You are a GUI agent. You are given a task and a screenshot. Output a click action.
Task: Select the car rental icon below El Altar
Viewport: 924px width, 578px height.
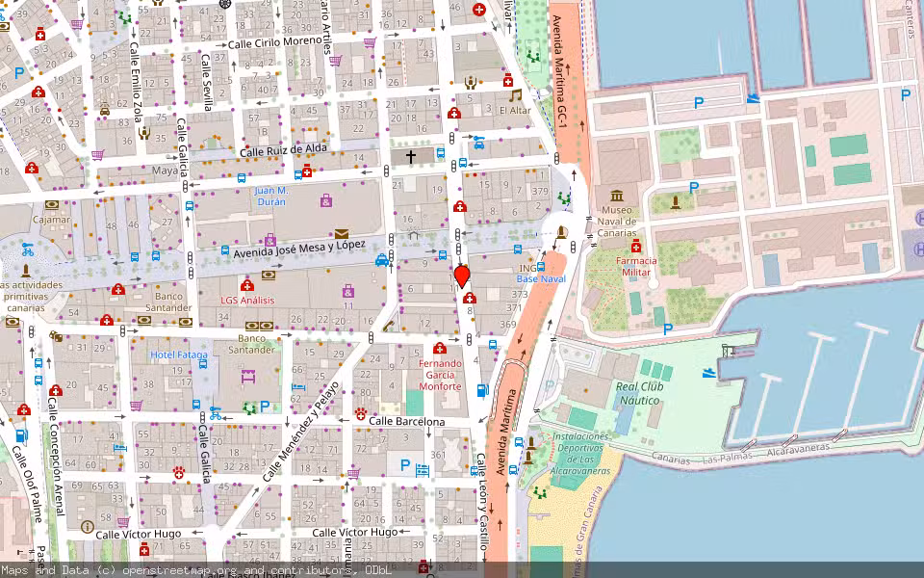coord(479,143)
